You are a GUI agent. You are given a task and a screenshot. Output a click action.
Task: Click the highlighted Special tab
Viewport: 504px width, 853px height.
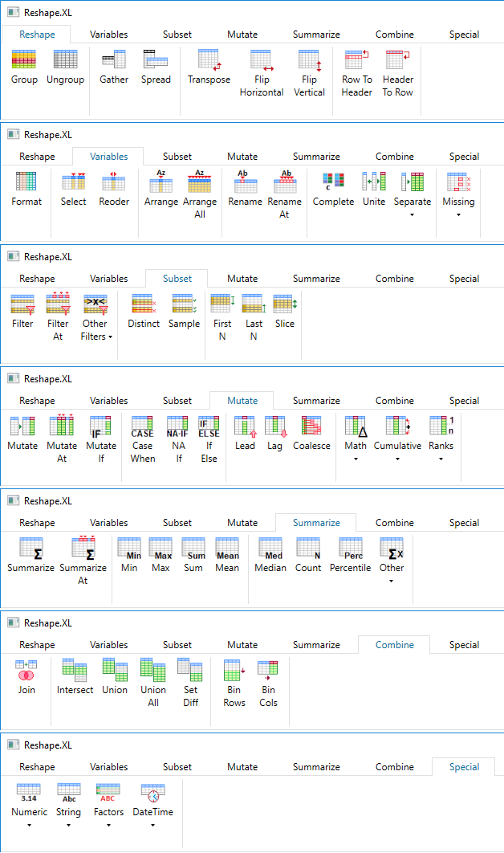pyautogui.click(x=465, y=766)
